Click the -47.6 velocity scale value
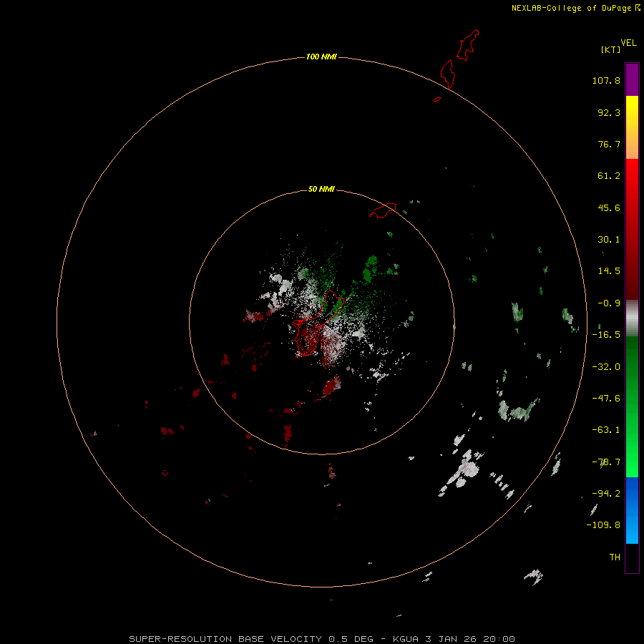644x644 pixels. pos(606,399)
